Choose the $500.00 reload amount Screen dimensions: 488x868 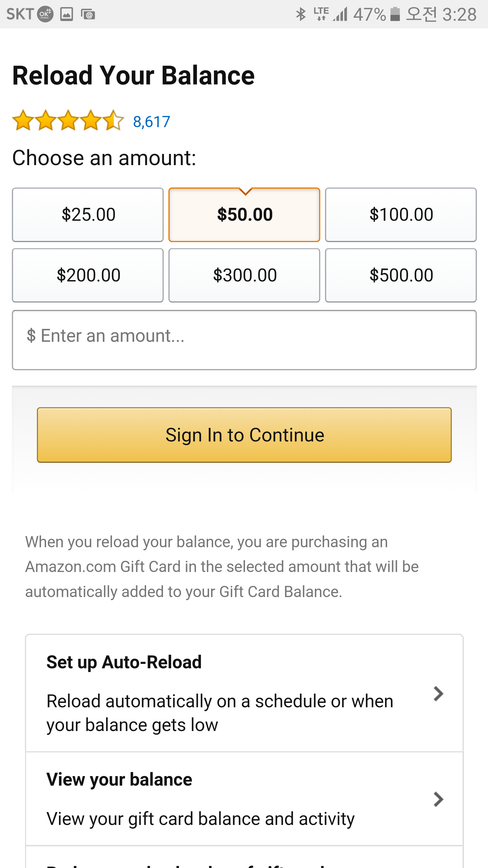(x=401, y=275)
